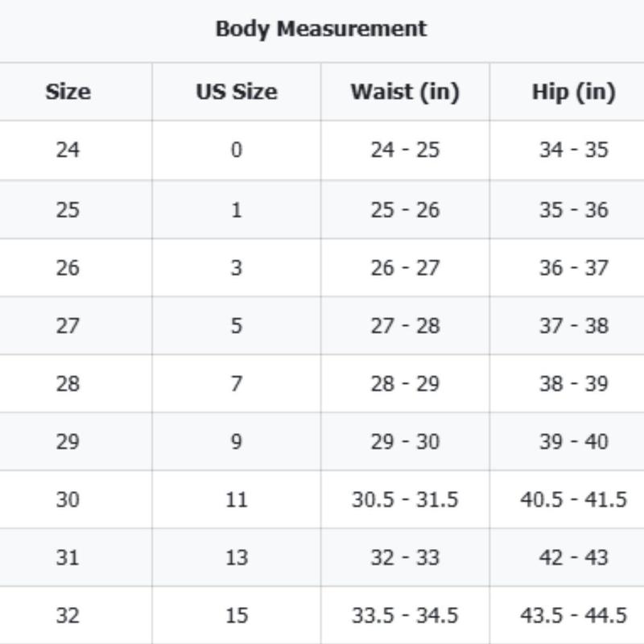Select the 43.5 - 44.5 hip cell
This screenshot has width=644, height=644.
click(x=573, y=615)
